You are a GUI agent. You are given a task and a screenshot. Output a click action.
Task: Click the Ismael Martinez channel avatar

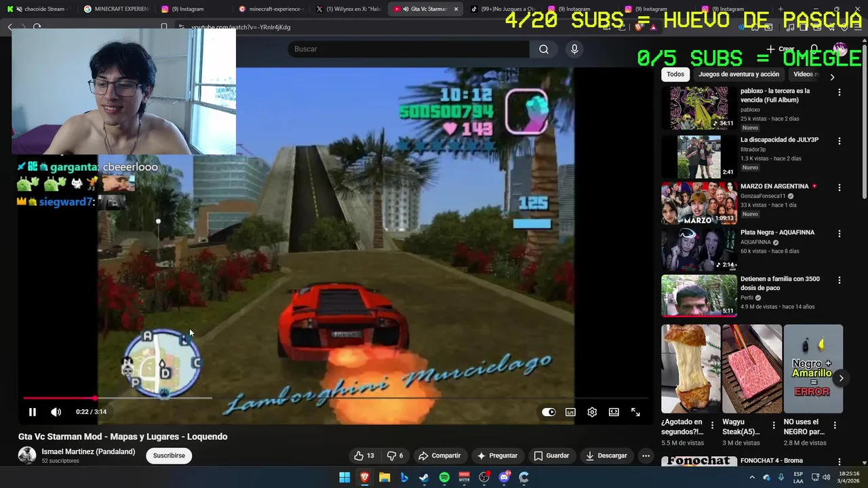point(27,455)
